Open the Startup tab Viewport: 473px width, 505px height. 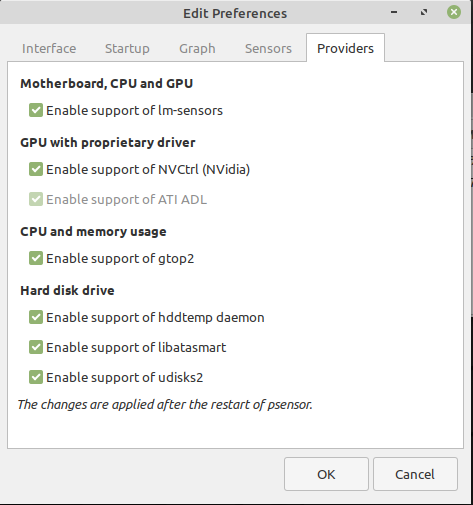[127, 49]
